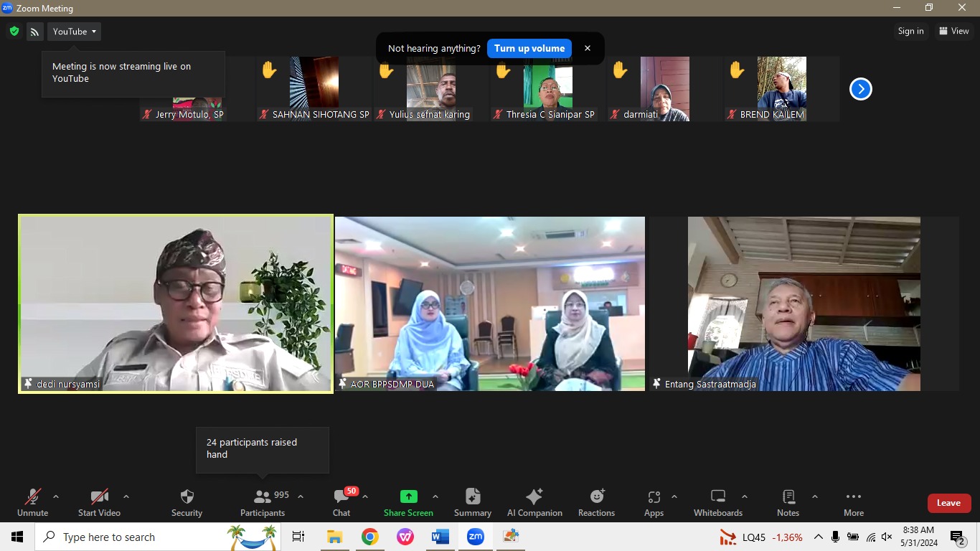Click the green Share Screen icon

click(408, 496)
